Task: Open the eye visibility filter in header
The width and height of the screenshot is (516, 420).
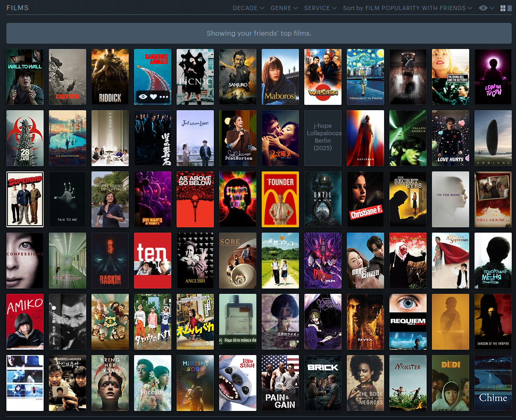Action: click(x=486, y=8)
